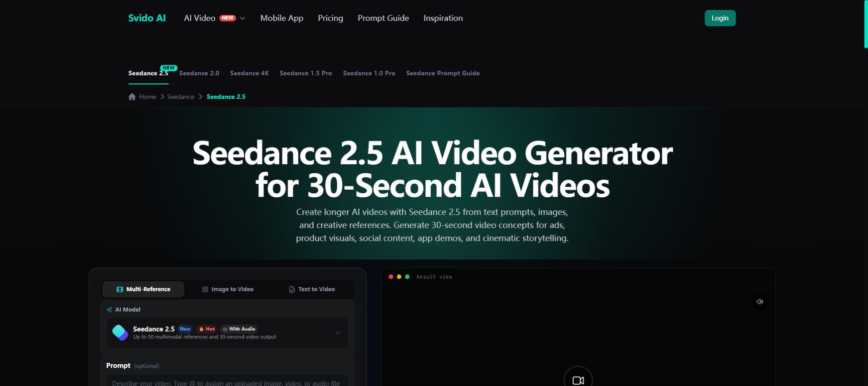
Task: Click the Login button
Action: (x=720, y=18)
